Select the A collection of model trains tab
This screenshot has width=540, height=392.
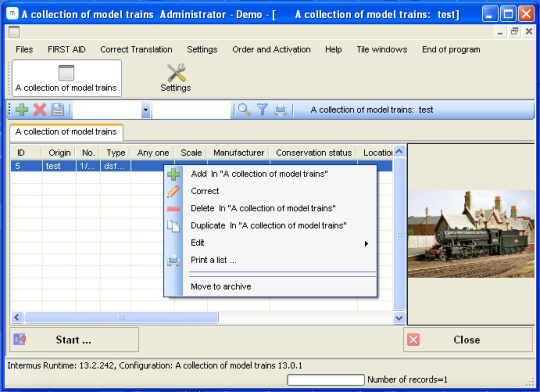point(66,132)
